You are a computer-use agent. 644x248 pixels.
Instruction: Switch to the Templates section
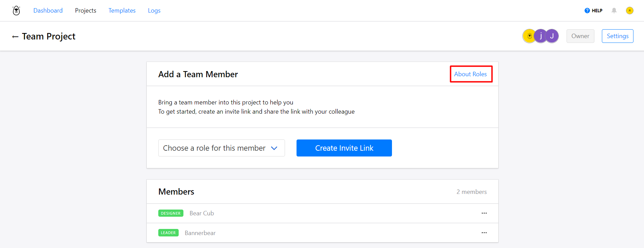[122, 11]
